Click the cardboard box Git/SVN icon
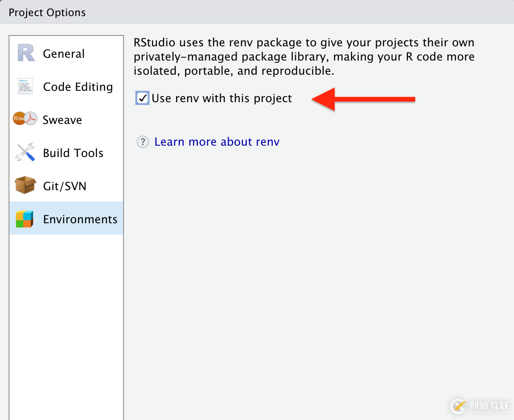 coord(26,185)
